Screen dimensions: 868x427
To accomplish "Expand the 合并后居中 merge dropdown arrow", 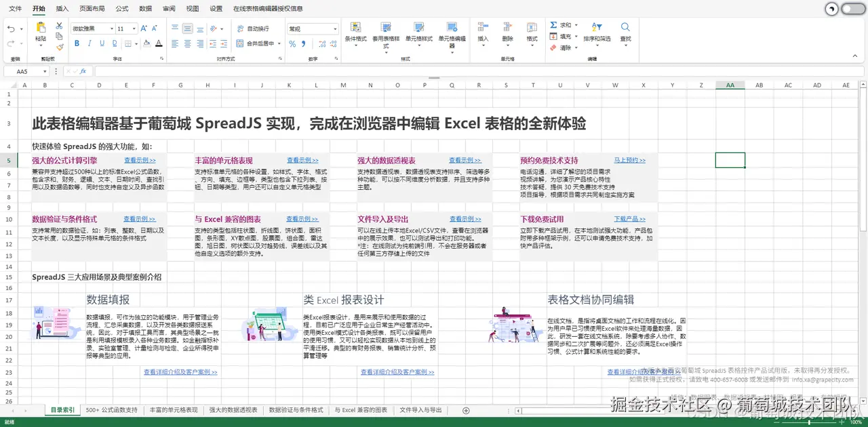I will [x=279, y=43].
